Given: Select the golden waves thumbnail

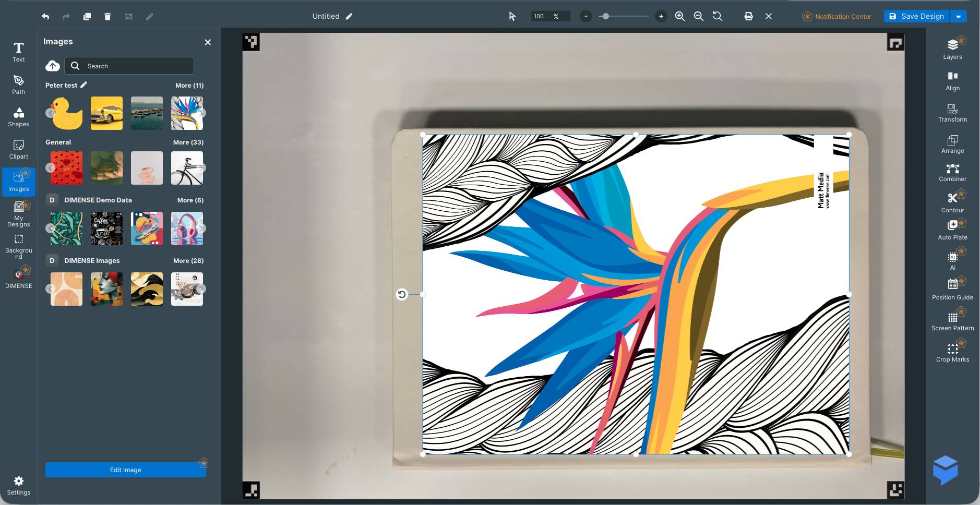Looking at the screenshot, I should [x=147, y=289].
